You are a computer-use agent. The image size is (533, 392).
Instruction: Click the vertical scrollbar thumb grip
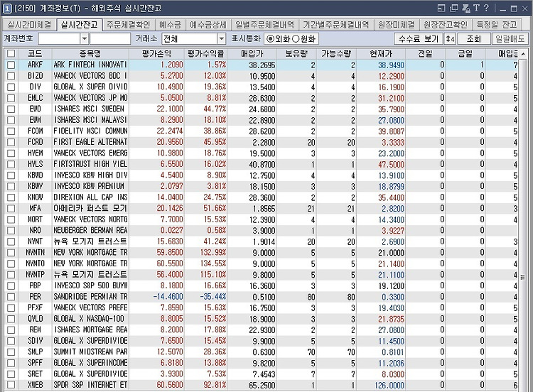coord(523,277)
